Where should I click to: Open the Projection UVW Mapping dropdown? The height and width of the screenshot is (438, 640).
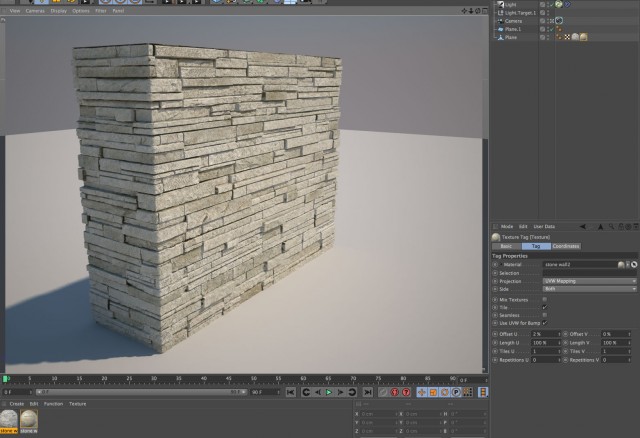point(589,281)
